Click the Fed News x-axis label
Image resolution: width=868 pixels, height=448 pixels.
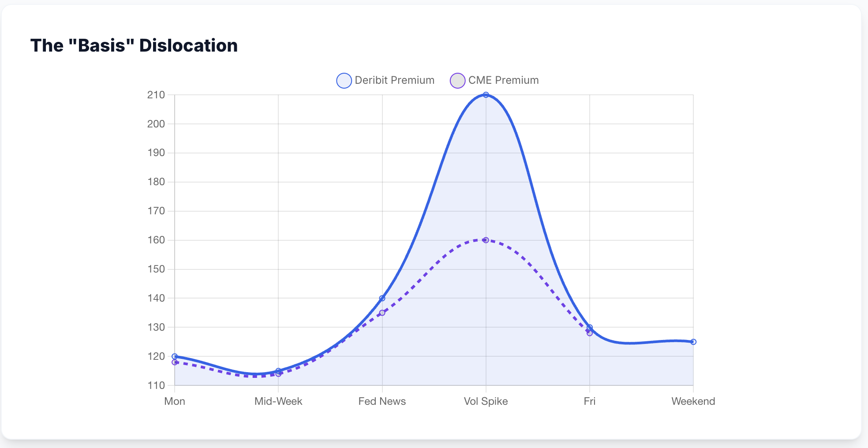point(382,401)
